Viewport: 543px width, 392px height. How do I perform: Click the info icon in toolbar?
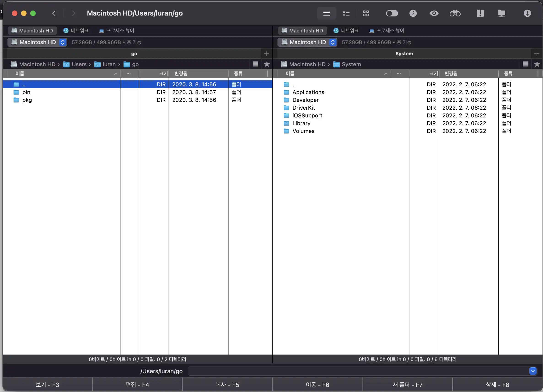tap(413, 13)
